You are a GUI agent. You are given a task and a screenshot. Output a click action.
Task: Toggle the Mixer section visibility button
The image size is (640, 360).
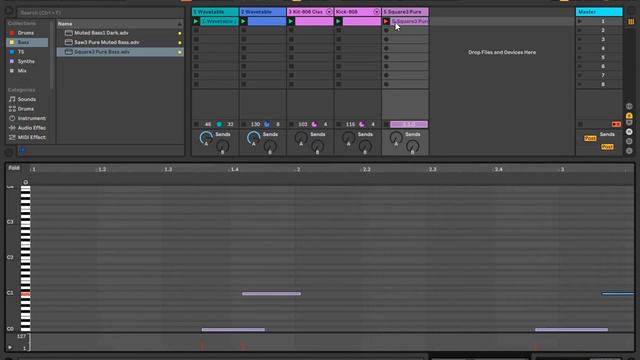pos(629,132)
